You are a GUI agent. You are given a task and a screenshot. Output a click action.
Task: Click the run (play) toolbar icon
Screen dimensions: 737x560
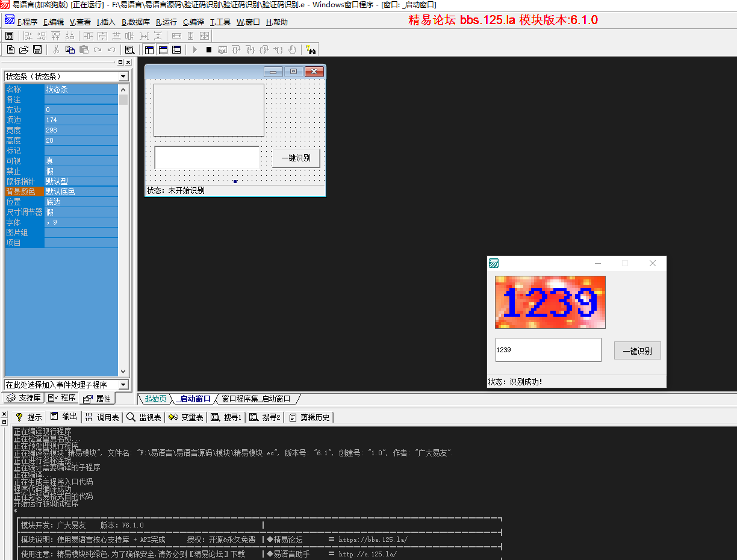(195, 49)
